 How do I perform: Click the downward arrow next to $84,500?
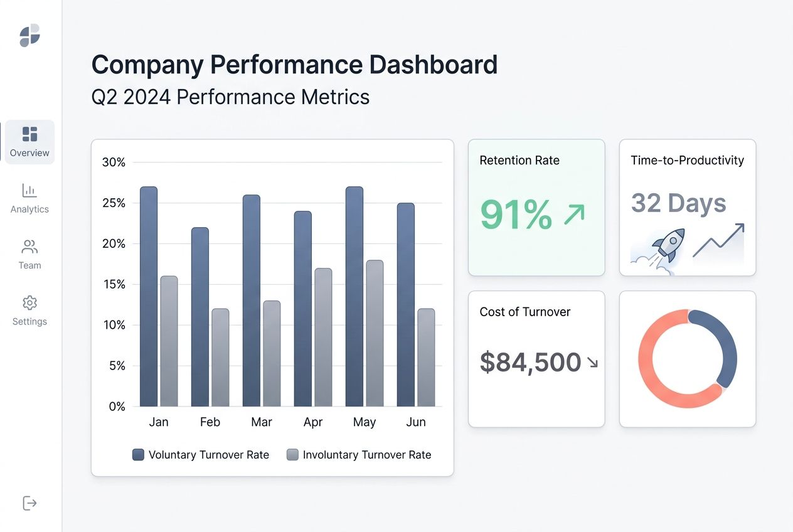pyautogui.click(x=593, y=363)
